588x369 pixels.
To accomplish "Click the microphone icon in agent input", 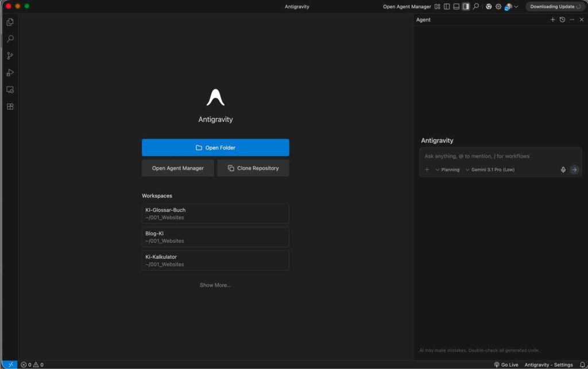I will (563, 170).
